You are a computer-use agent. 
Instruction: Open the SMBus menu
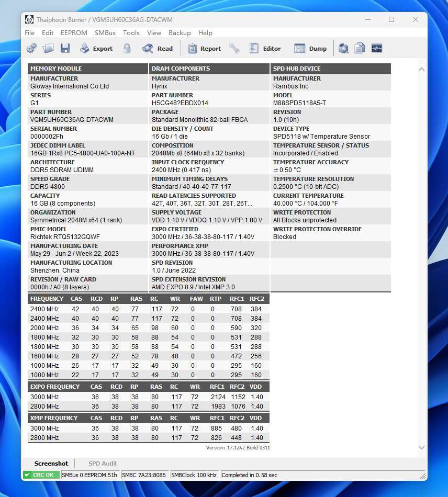click(x=105, y=32)
